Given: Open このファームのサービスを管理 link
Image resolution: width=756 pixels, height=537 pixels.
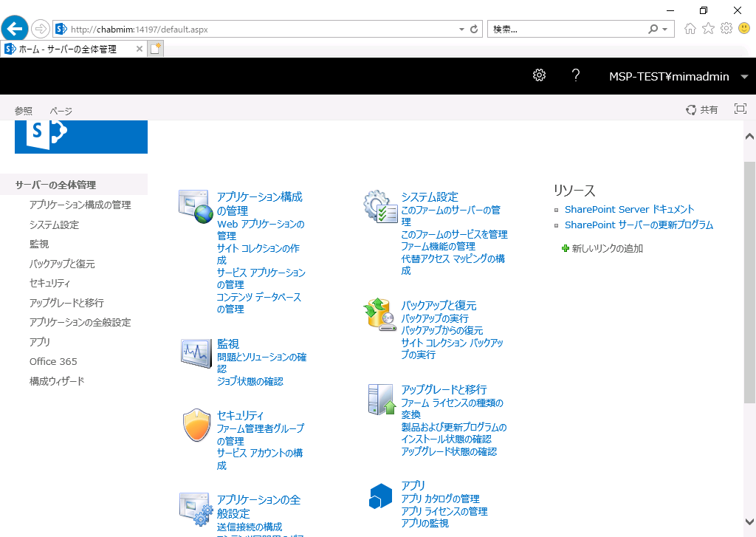Looking at the screenshot, I should pyautogui.click(x=454, y=234).
